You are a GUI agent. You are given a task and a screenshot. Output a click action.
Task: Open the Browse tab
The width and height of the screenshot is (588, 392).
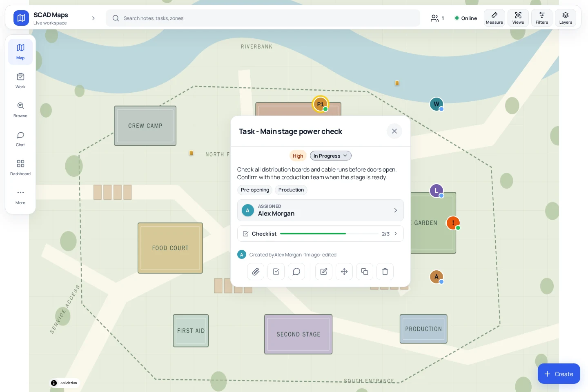point(20,110)
